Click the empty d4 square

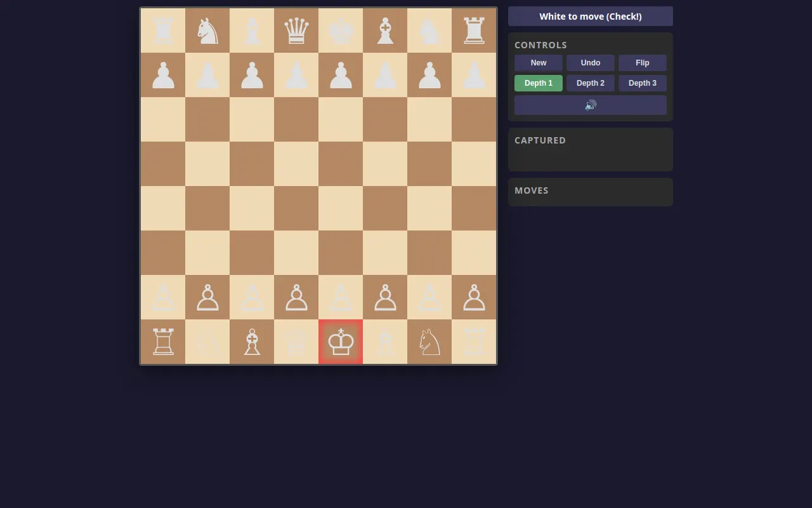296,208
